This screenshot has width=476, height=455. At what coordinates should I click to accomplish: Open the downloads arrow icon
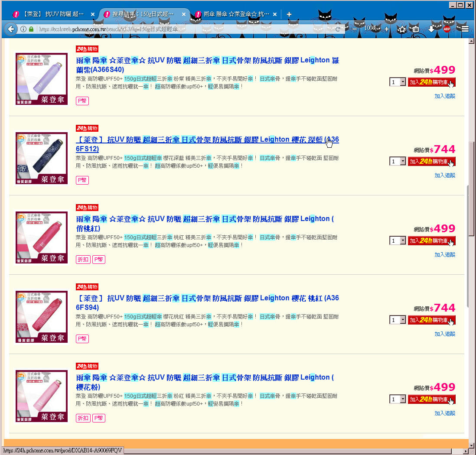tap(431, 29)
